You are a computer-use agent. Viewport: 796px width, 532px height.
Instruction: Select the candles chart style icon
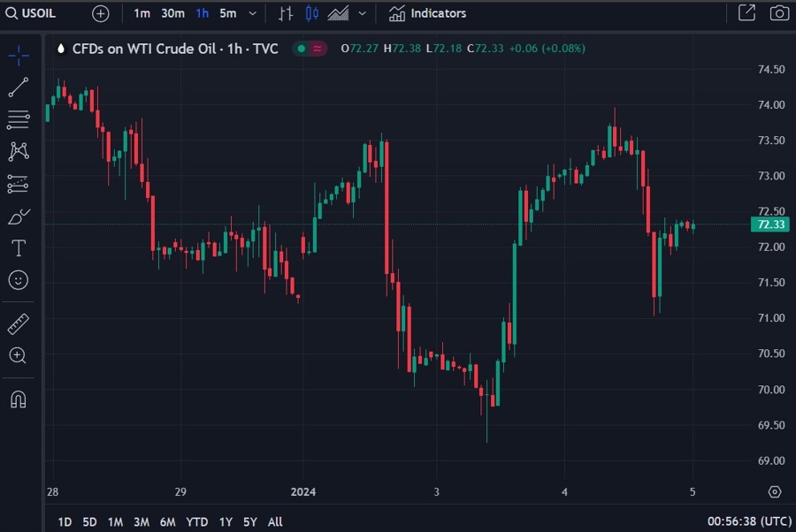tap(311, 13)
